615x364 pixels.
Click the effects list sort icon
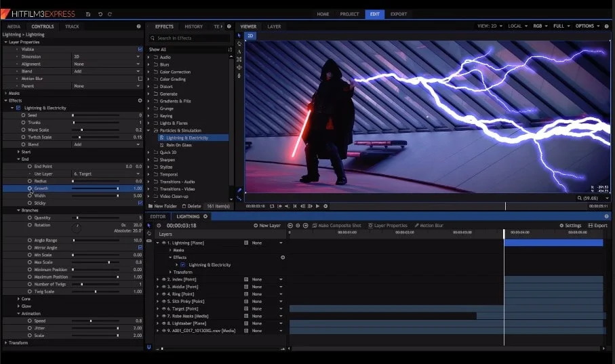230,49
